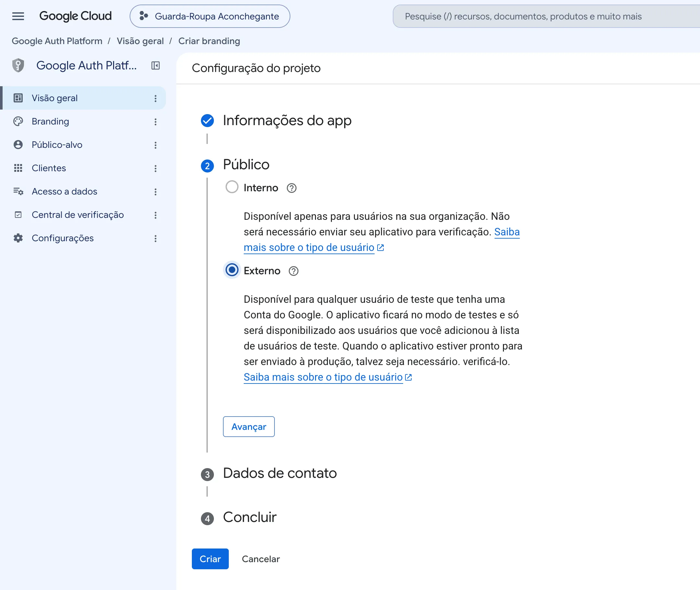Show help for Interno option
The width and height of the screenshot is (700, 590).
click(x=291, y=188)
